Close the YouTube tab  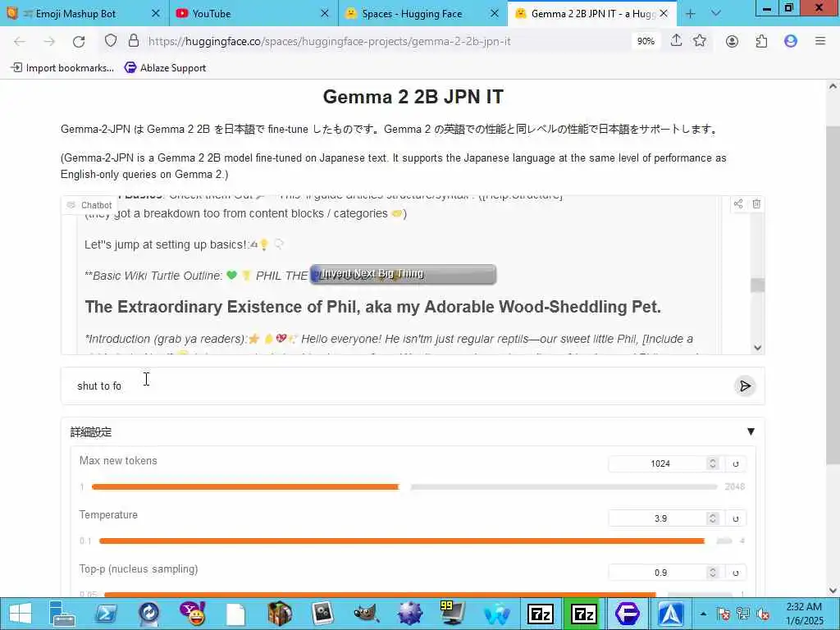325,14
